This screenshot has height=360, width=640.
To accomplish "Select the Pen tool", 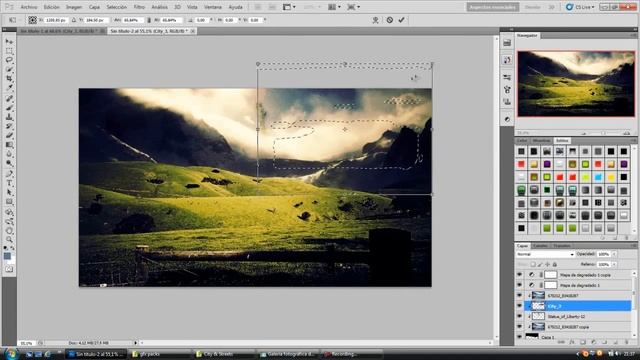I will click(9, 174).
